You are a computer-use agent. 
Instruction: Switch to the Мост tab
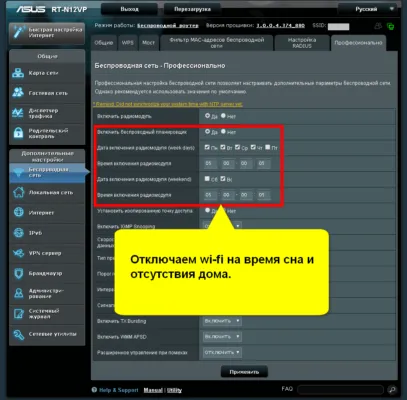(x=148, y=43)
